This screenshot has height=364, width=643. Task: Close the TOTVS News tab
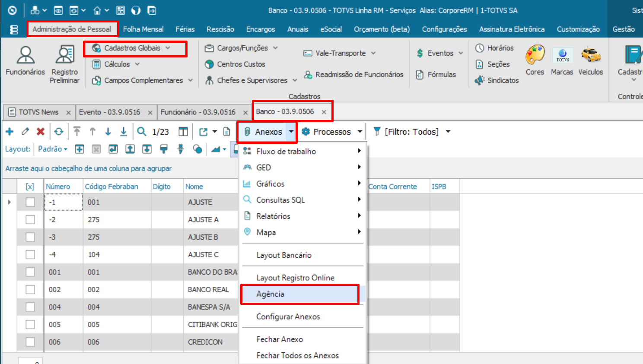(x=68, y=113)
